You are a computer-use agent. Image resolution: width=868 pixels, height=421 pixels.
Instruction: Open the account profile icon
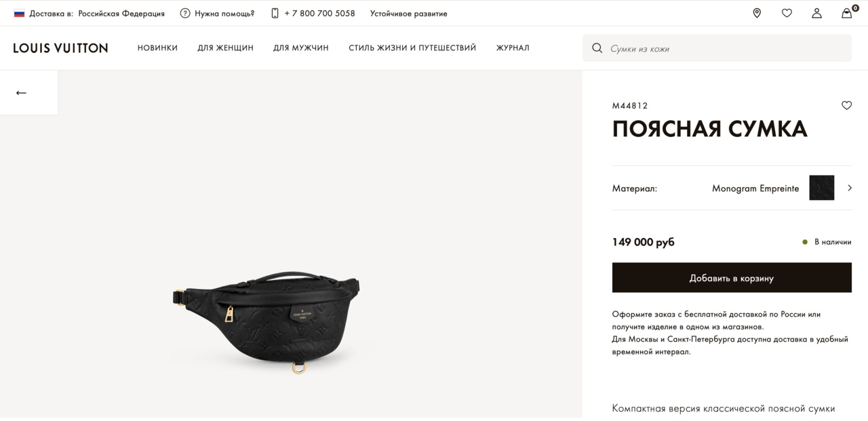point(816,13)
